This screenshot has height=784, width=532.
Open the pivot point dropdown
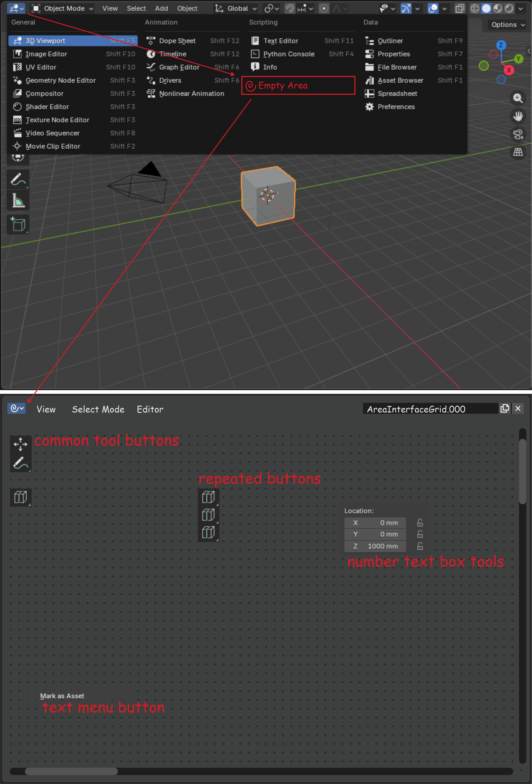[272, 8]
